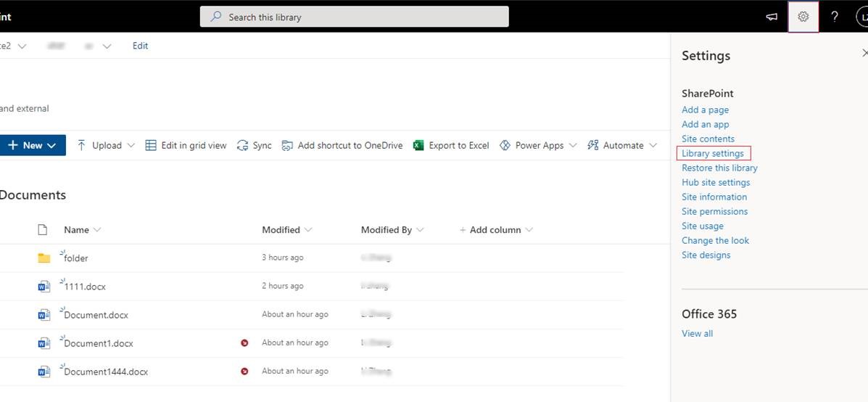Open the Name column sort chevron

click(x=97, y=230)
